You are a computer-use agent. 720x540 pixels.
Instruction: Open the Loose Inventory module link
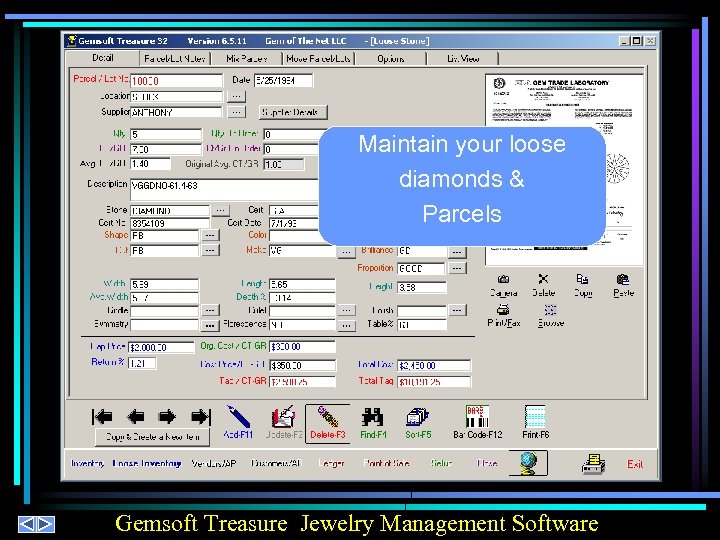(x=146, y=463)
